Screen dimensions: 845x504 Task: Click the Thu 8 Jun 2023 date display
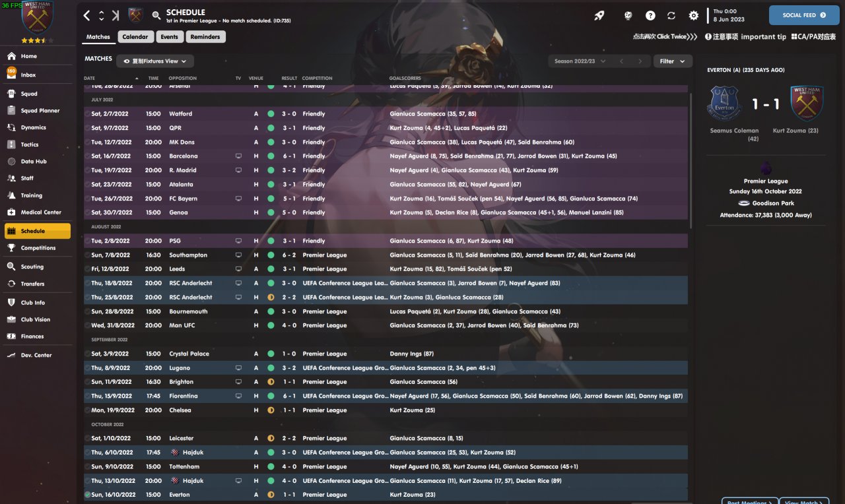(728, 15)
